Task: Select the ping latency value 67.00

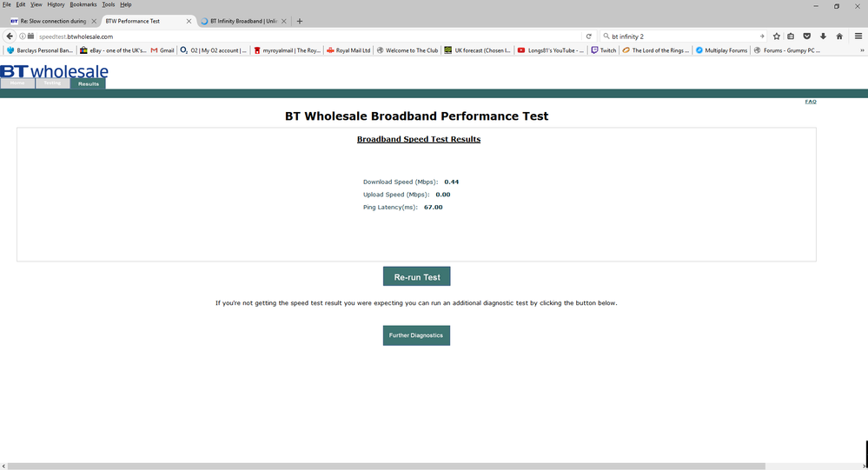Action: pyautogui.click(x=433, y=208)
